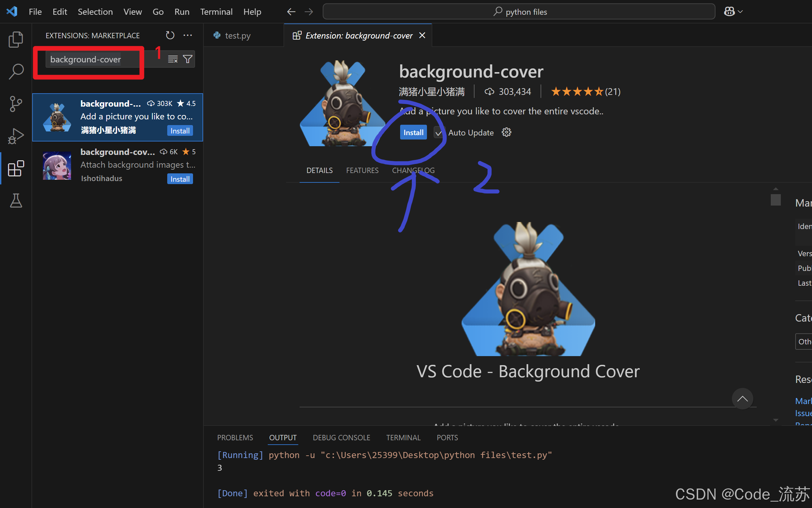The image size is (812, 508).
Task: Go back using the left arrow
Action: 291,12
